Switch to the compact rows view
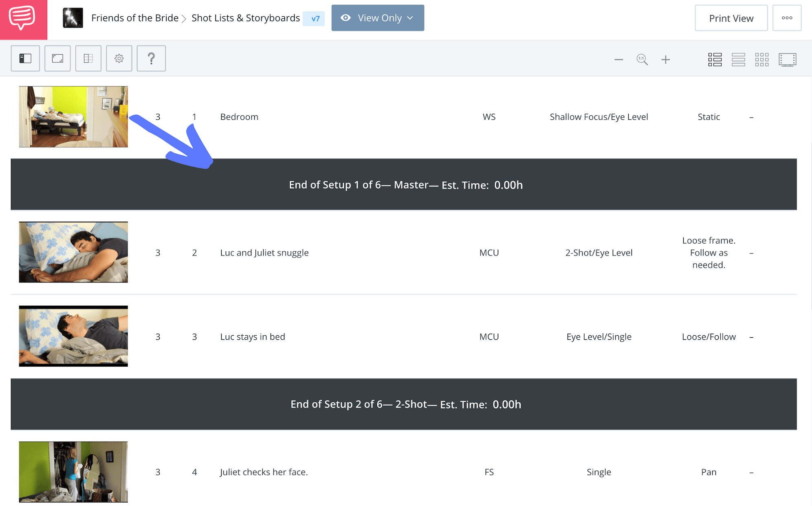 point(738,60)
